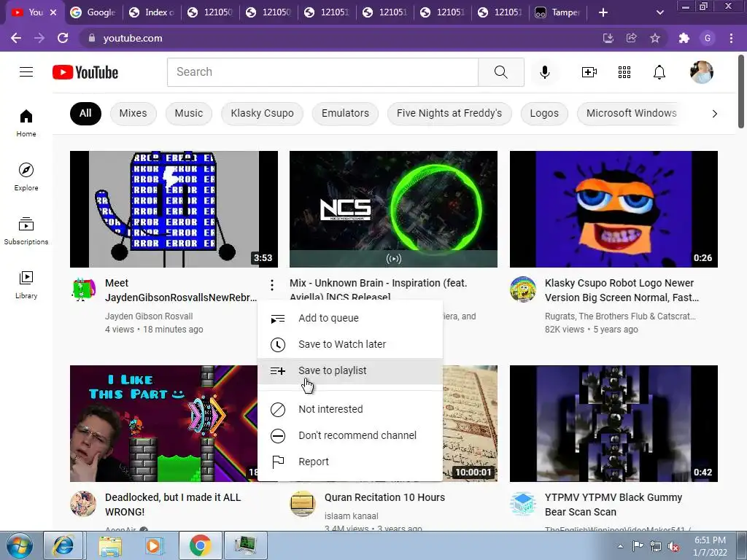The image size is (747, 560).
Task: Select the Music filter chip
Action: click(x=189, y=113)
